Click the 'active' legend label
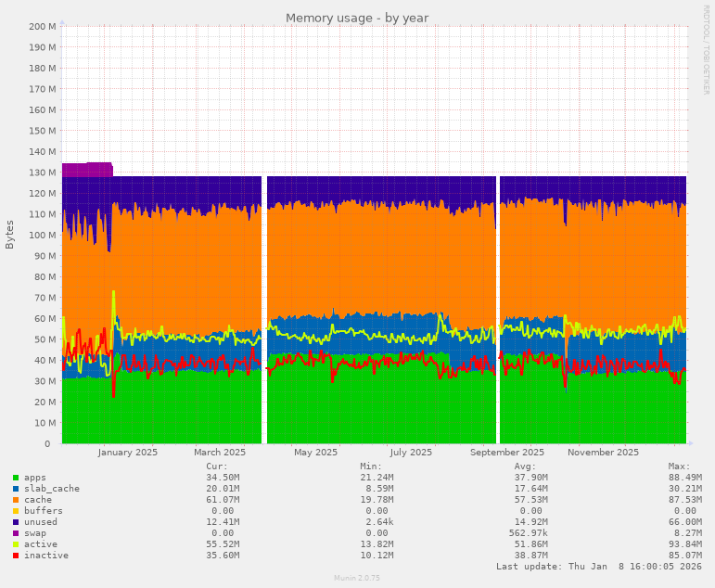The width and height of the screenshot is (715, 588). pyautogui.click(x=41, y=544)
